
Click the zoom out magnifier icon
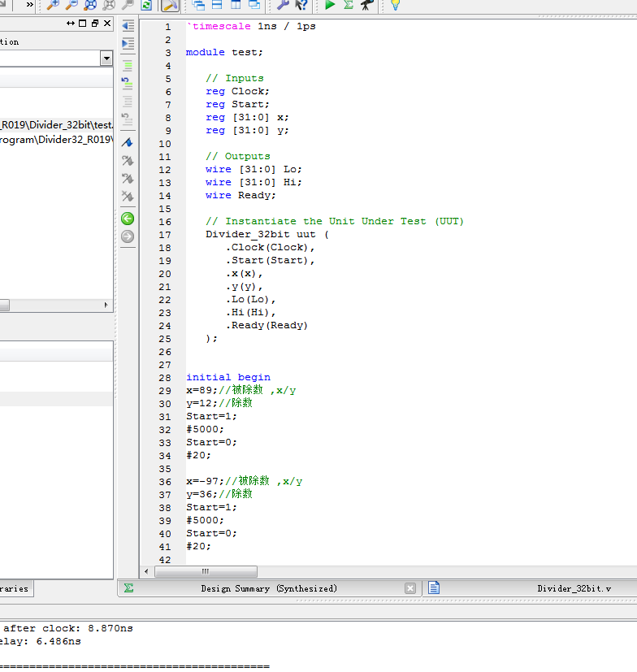click(71, 5)
